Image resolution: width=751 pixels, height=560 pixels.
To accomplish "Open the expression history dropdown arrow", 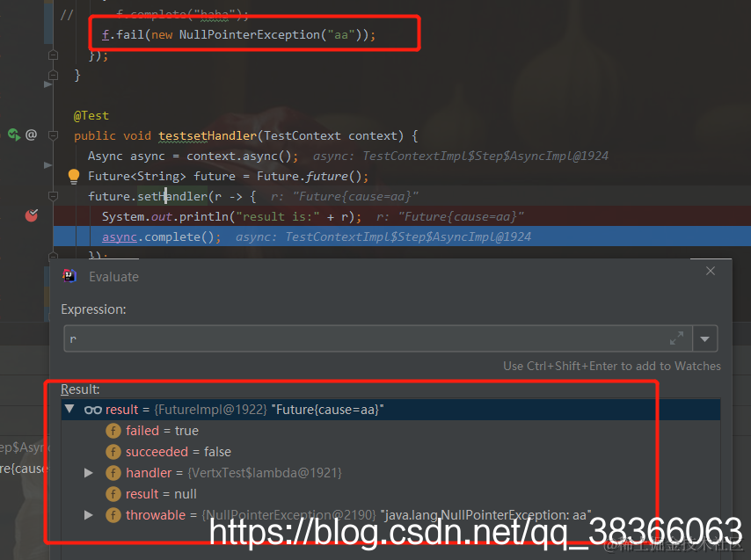I will tap(704, 338).
